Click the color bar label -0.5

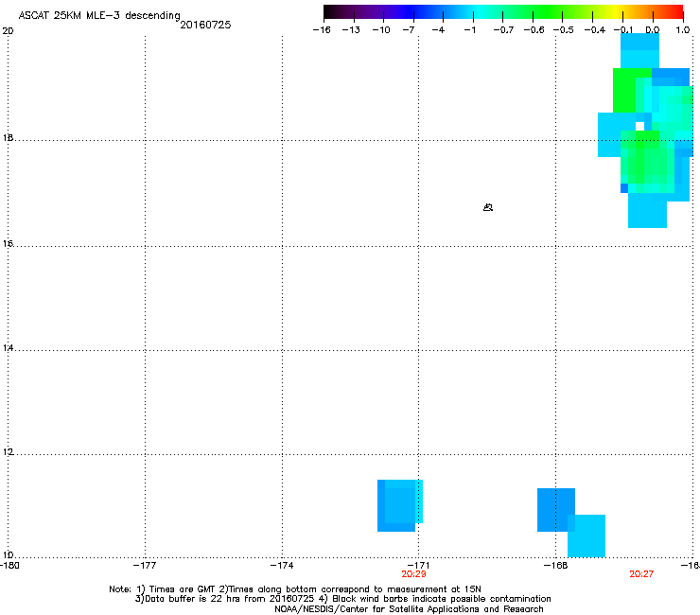click(564, 30)
